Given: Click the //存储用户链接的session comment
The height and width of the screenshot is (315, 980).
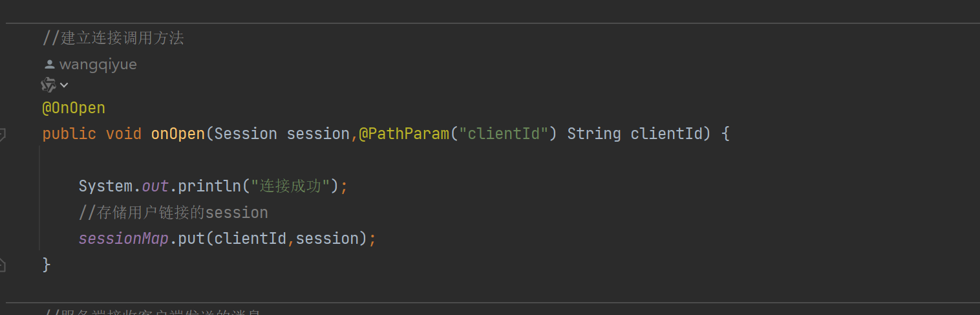Looking at the screenshot, I should 173,213.
